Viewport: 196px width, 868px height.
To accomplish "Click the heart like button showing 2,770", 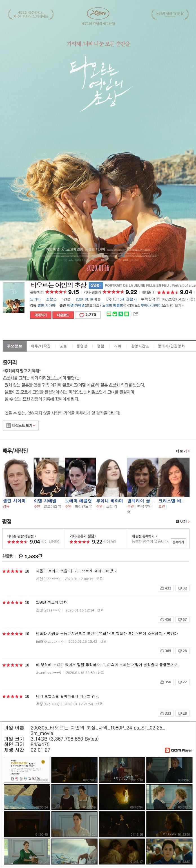I will pos(88,315).
